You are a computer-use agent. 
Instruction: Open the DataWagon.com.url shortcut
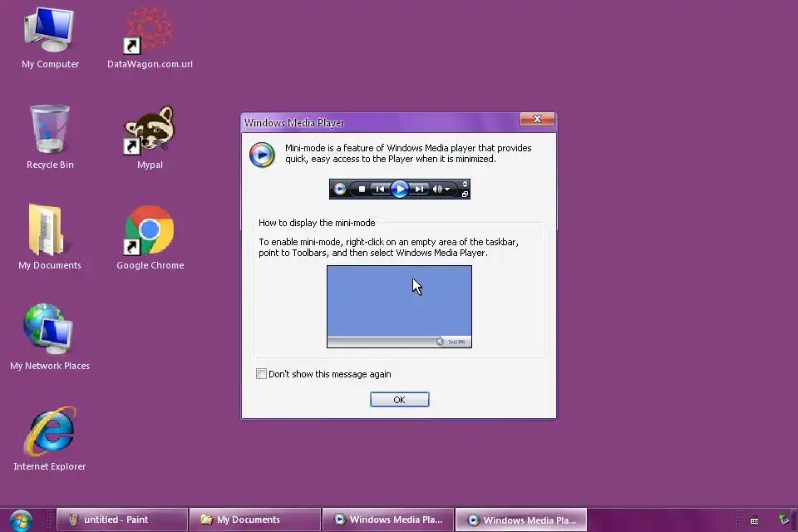coord(150,38)
